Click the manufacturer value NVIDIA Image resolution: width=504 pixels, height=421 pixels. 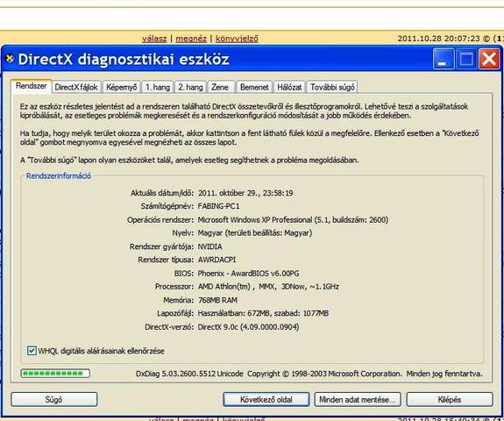209,246
